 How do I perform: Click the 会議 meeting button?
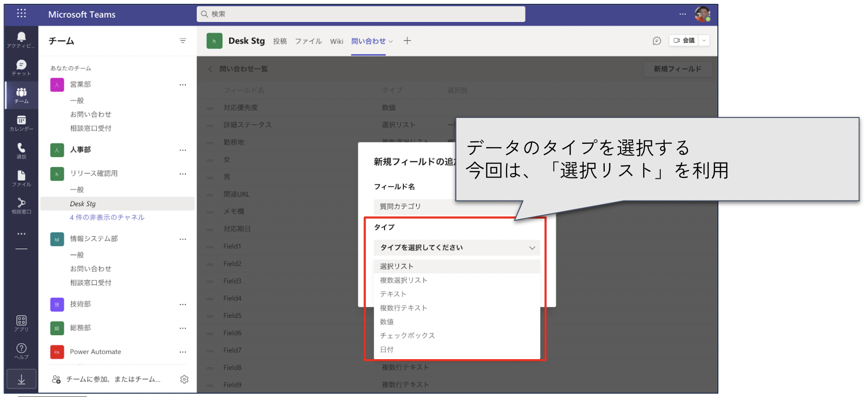[x=684, y=41]
